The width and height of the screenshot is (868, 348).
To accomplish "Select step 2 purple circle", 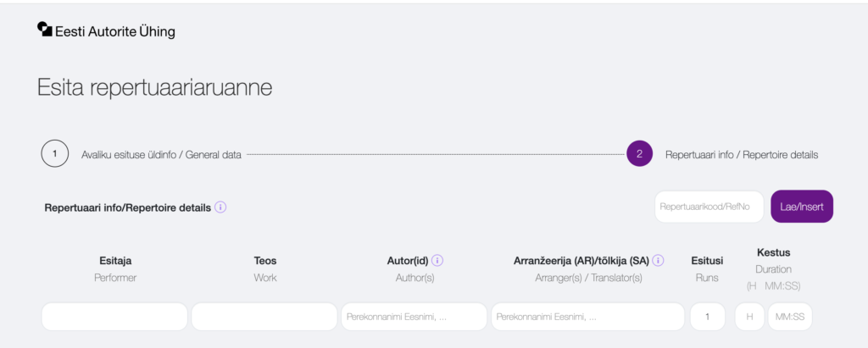I will (x=639, y=154).
